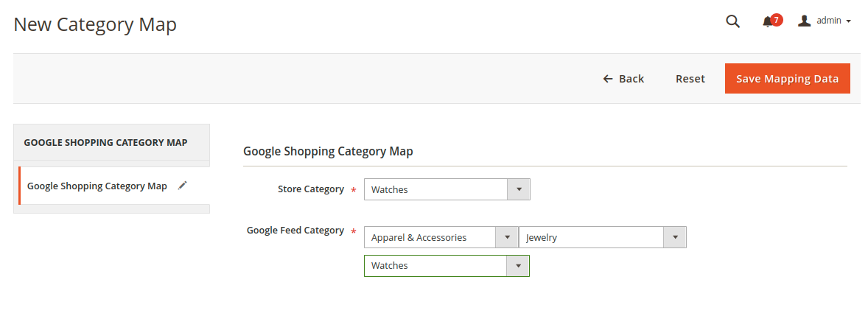Click the Store Category field label
The image size is (868, 316).
click(x=310, y=189)
